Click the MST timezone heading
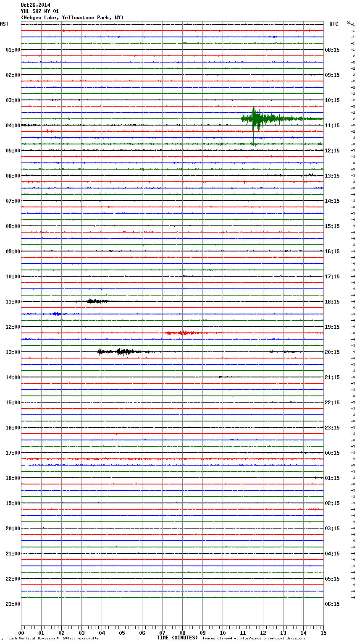Screen dimensions: 357x644 [x=4, y=24]
